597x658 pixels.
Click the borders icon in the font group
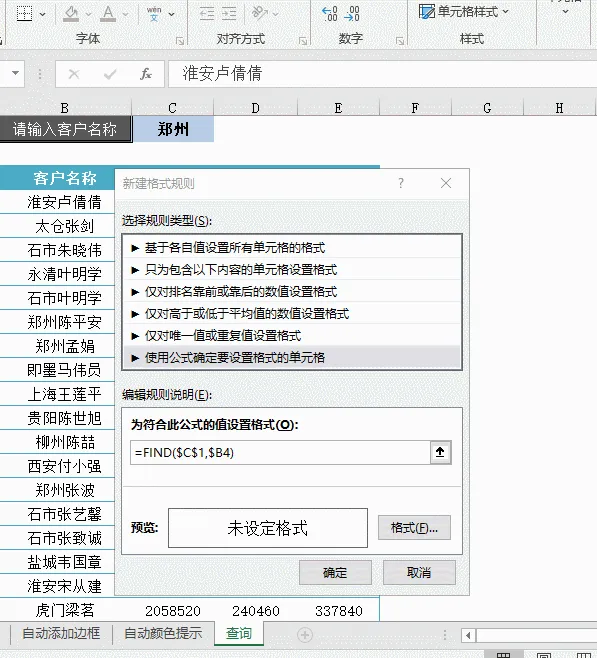click(x=24, y=13)
